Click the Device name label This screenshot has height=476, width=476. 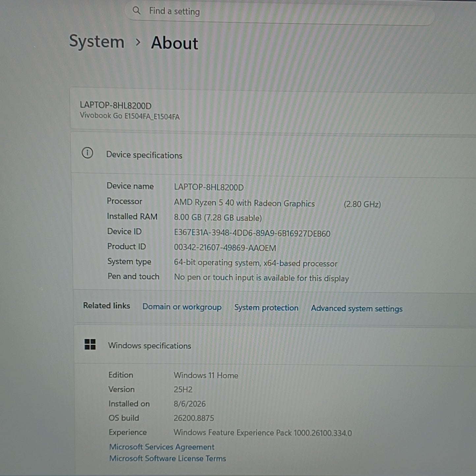[130, 186]
